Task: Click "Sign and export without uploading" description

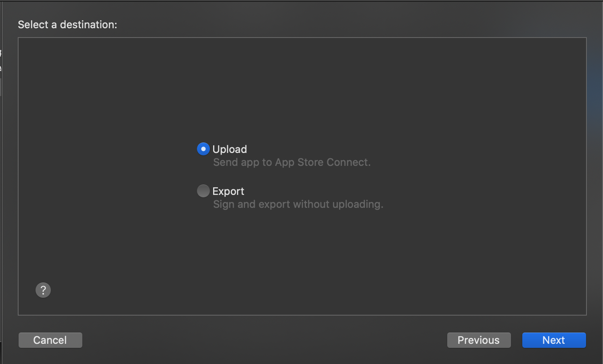Action: pos(298,204)
